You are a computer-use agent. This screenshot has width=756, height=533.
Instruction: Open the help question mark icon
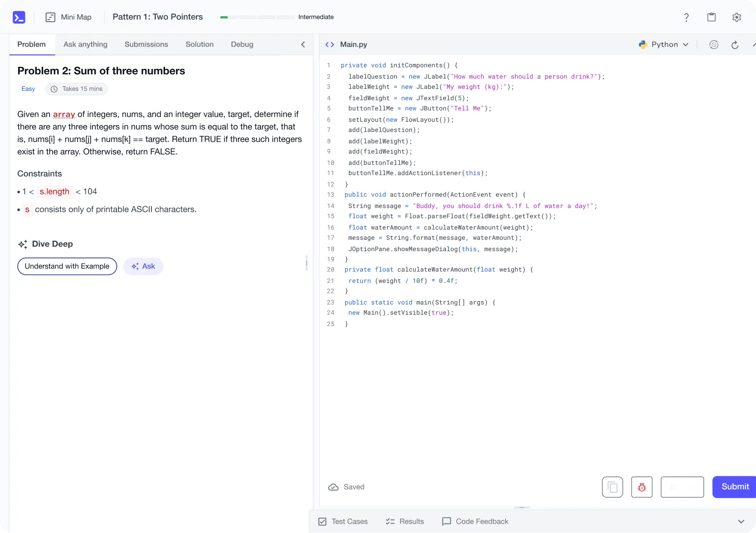(x=686, y=17)
